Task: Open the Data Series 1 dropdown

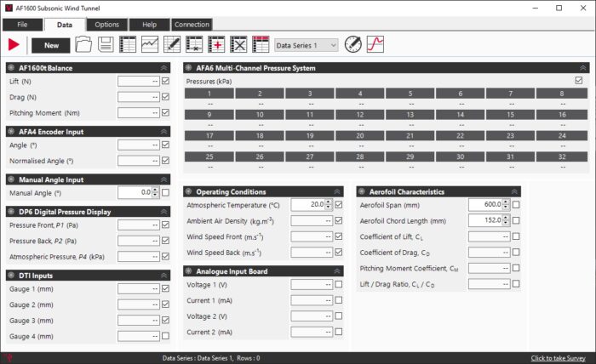Action: pos(307,46)
